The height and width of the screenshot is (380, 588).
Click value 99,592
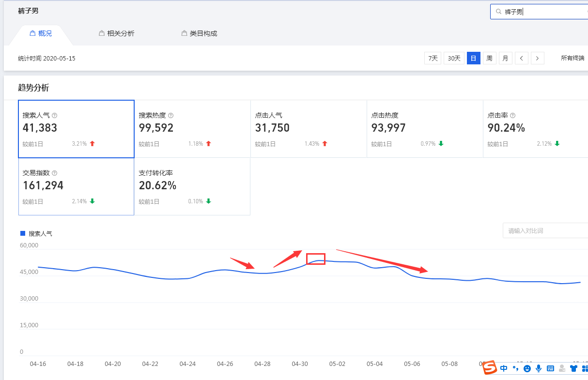coord(156,128)
